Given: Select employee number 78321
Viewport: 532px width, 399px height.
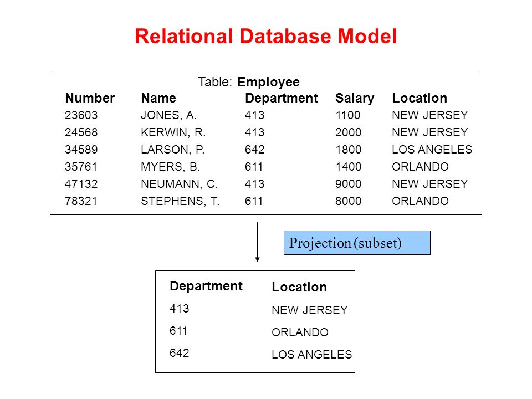Looking at the screenshot, I should tap(81, 201).
